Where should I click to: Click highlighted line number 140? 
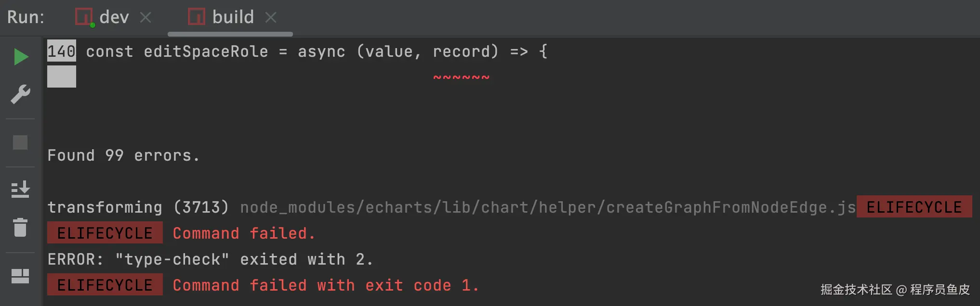click(x=61, y=51)
